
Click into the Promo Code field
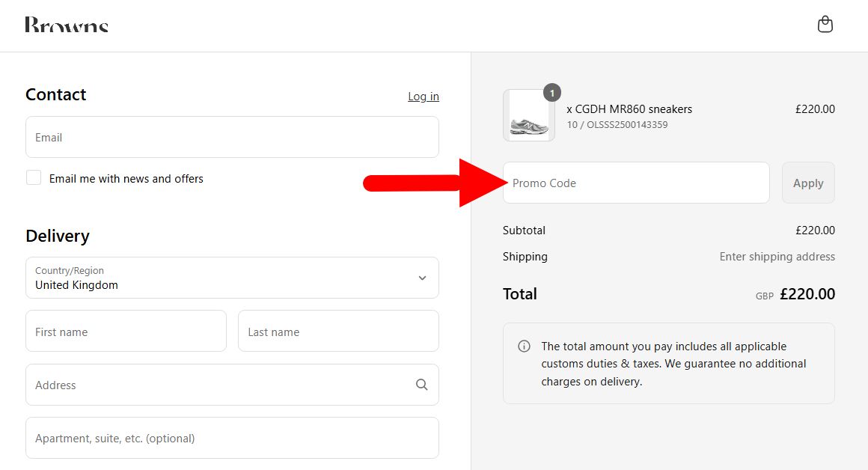(636, 183)
